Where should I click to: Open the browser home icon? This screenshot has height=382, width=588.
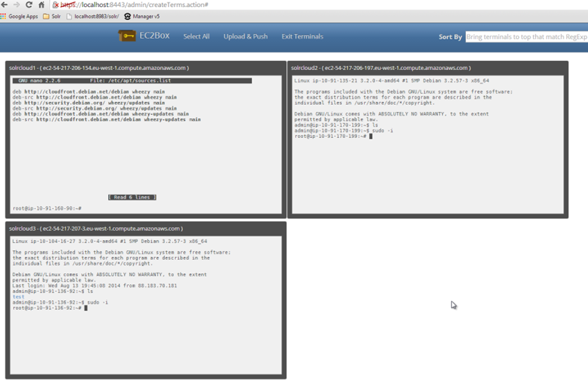[41, 5]
